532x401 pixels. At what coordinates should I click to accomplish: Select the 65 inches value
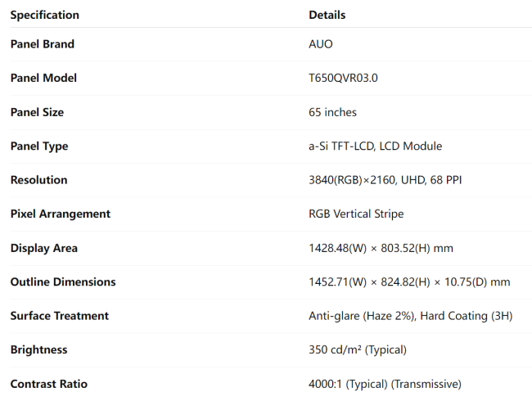[332, 112]
